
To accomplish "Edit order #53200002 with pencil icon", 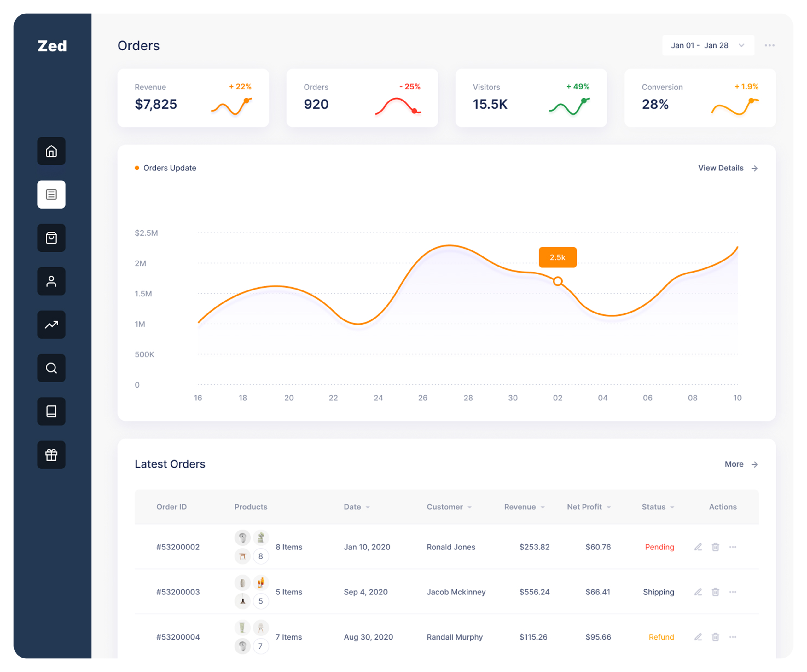I will coord(698,547).
